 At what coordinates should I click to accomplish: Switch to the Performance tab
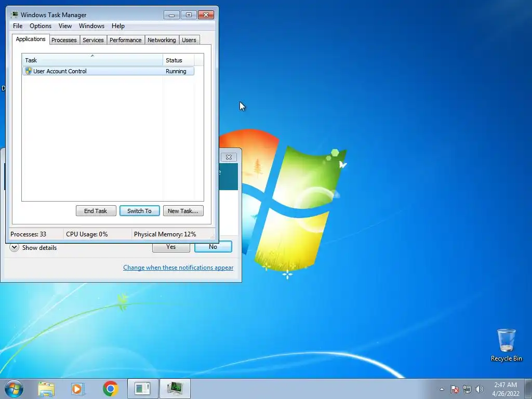[x=126, y=40]
